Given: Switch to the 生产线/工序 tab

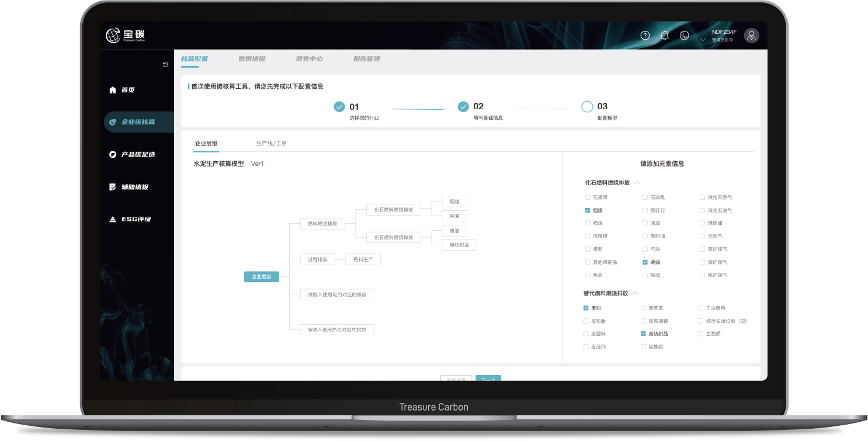Looking at the screenshot, I should 271,143.
